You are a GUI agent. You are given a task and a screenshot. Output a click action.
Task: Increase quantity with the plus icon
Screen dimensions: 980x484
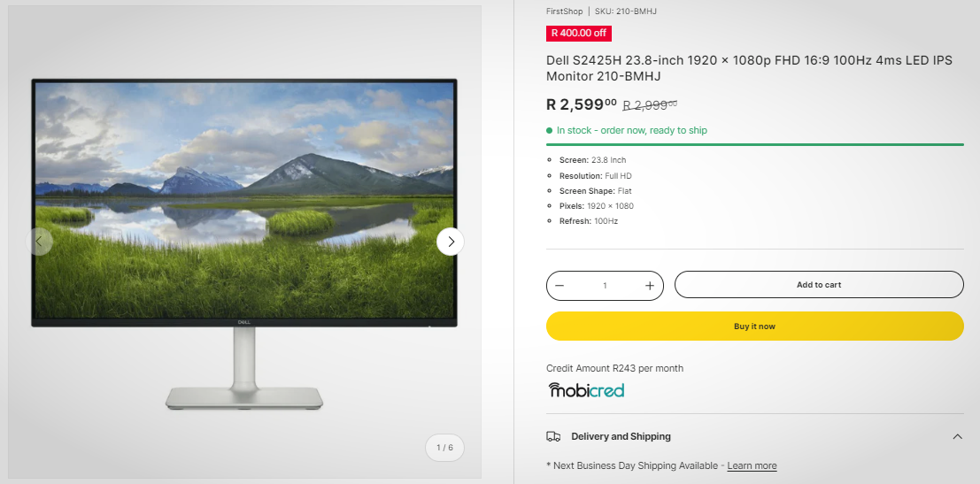(x=650, y=286)
